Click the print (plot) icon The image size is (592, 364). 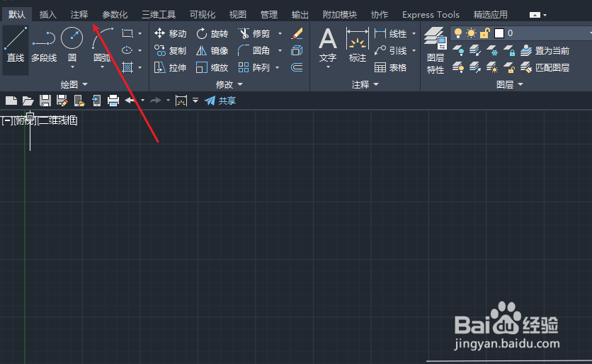pos(113,101)
